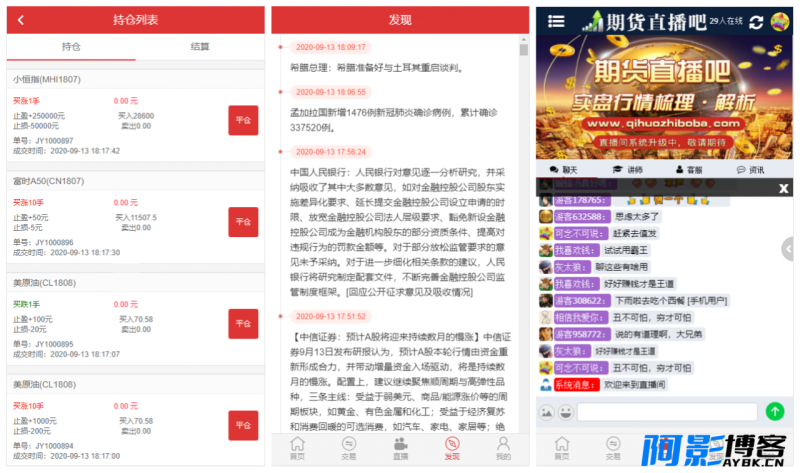Open news item timestamped 2020-09-13 18:09:17
The image size is (800, 473).
[331, 47]
